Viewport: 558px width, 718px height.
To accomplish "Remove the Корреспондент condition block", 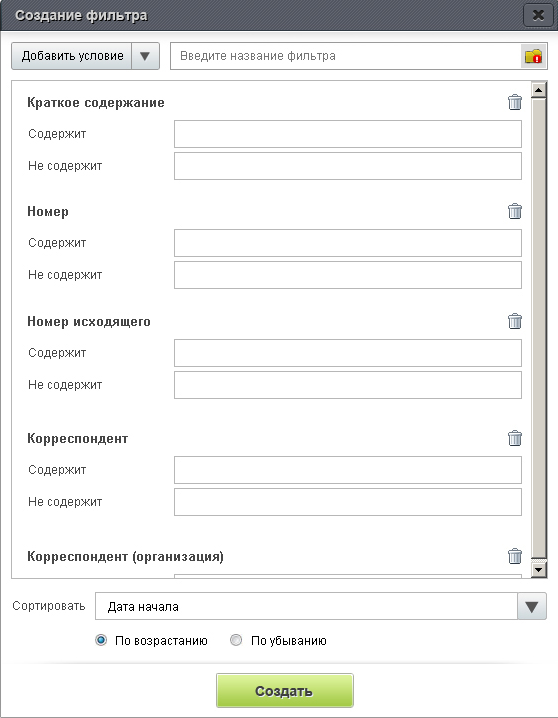I will [x=515, y=438].
